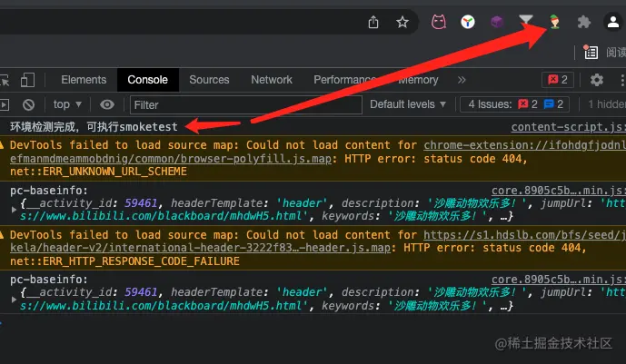Click the share page icon in address bar
Screen dimensions: 626x364
[x=373, y=22]
